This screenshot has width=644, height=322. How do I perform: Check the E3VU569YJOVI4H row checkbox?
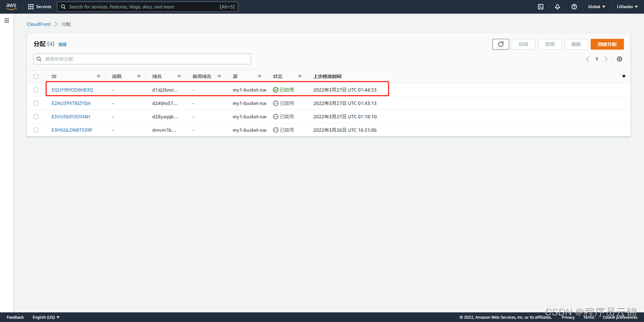click(x=36, y=117)
